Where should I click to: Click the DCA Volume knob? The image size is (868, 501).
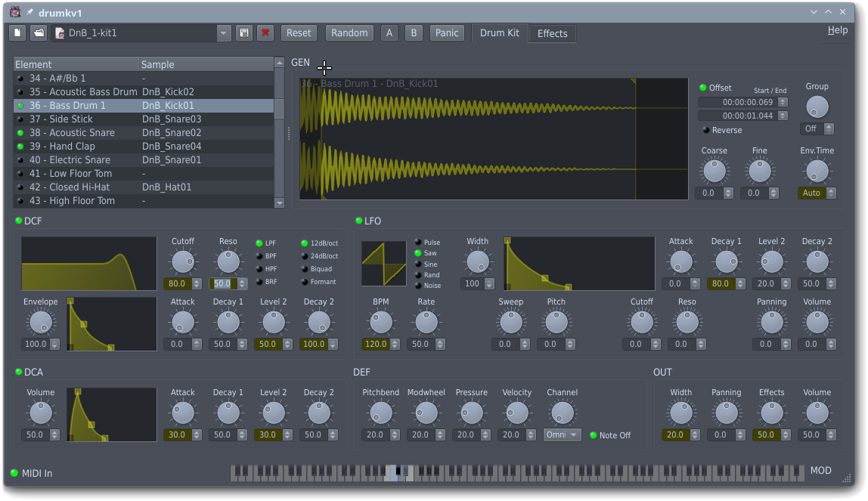(x=40, y=413)
